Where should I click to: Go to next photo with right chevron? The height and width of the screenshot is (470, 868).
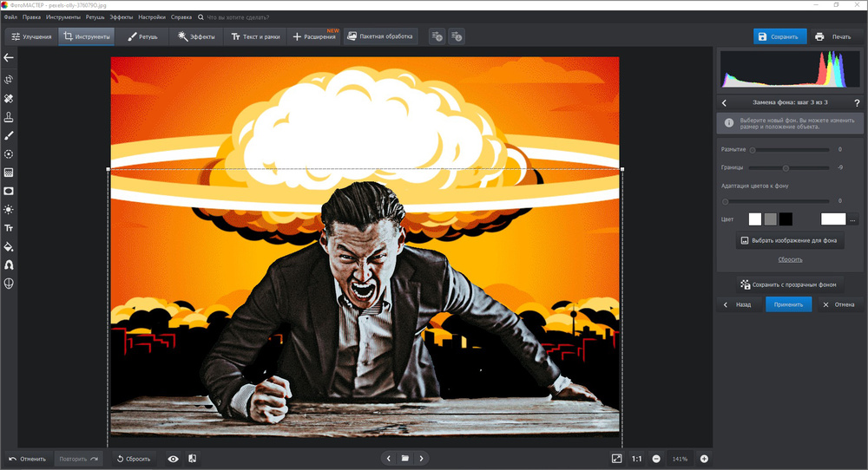pyautogui.click(x=421, y=458)
